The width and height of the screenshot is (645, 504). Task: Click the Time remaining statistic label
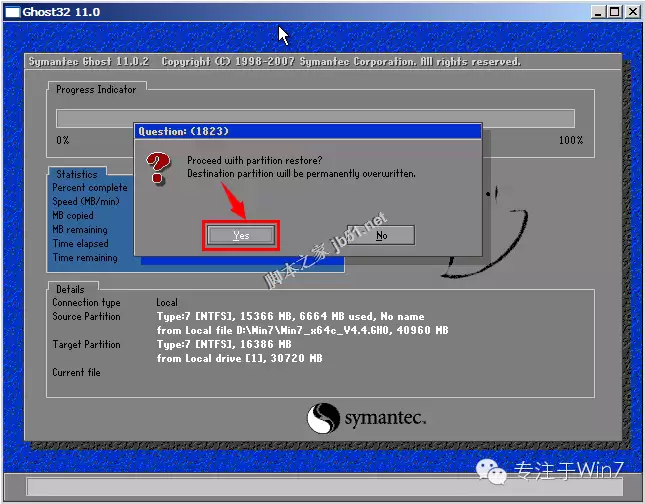(85, 258)
